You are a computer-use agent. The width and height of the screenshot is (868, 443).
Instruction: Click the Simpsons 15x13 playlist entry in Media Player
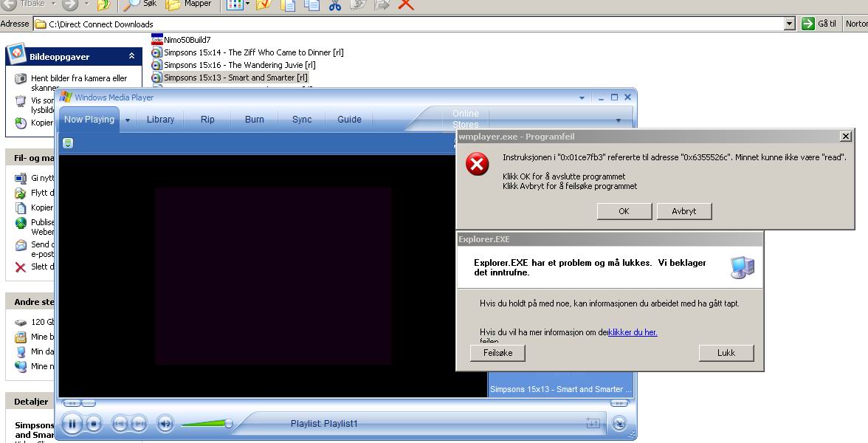pos(560,389)
